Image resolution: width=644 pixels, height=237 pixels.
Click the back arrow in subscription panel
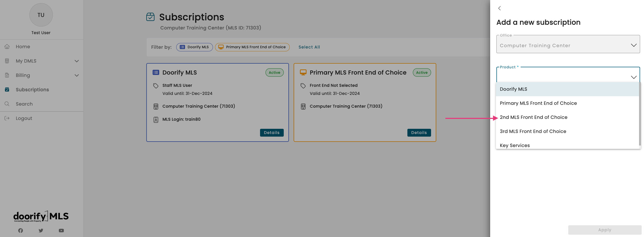499,8
